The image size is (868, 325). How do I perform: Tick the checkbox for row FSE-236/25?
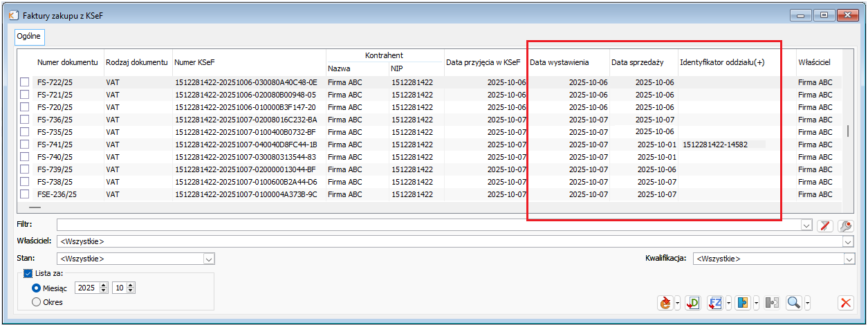point(24,194)
